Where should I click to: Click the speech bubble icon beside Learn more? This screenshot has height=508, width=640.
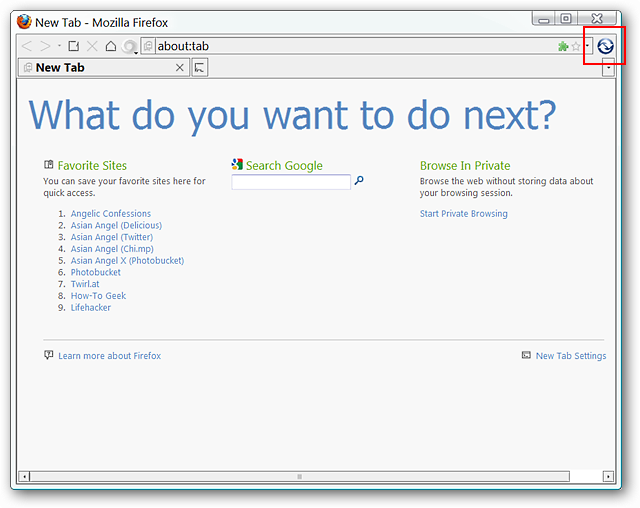(x=49, y=355)
